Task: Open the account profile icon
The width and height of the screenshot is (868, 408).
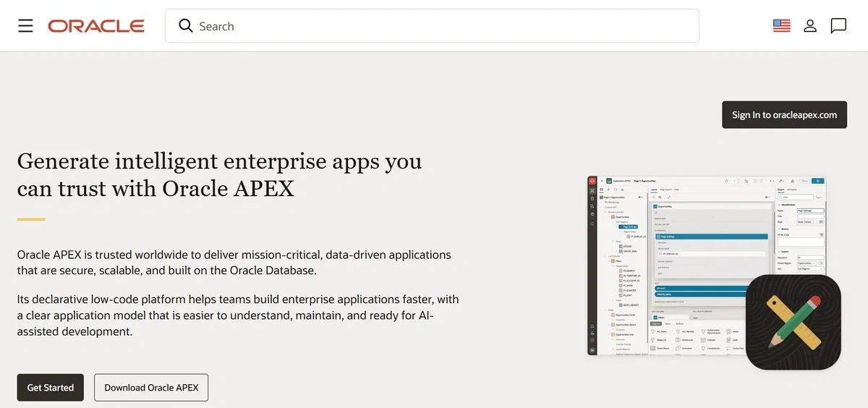Action: 810,26
